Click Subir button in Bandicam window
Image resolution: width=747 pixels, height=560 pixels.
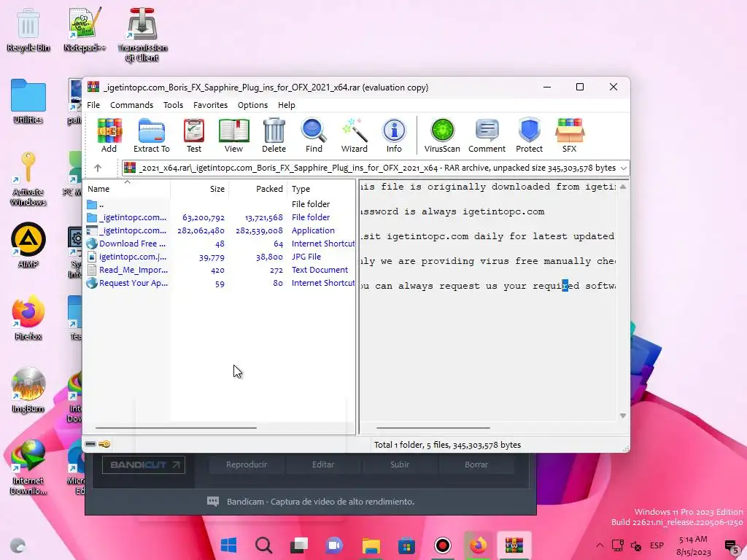[x=400, y=464]
